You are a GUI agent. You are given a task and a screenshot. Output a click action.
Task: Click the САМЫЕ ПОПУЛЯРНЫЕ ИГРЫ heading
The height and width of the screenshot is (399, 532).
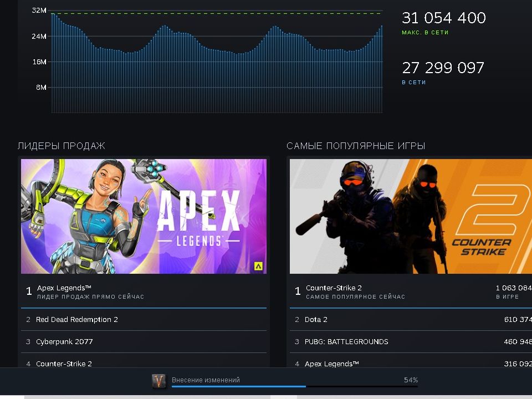(x=356, y=146)
